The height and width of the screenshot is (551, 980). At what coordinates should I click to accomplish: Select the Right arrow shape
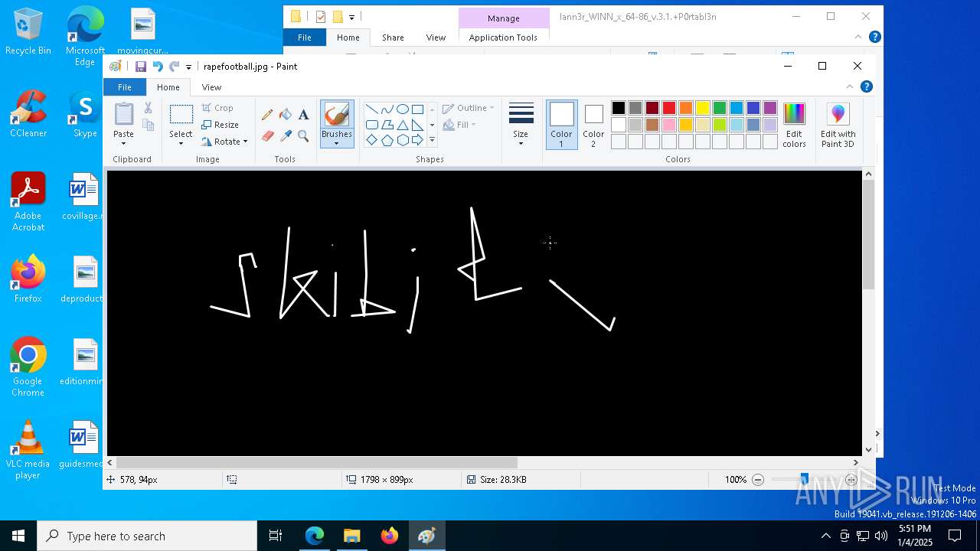(x=418, y=140)
